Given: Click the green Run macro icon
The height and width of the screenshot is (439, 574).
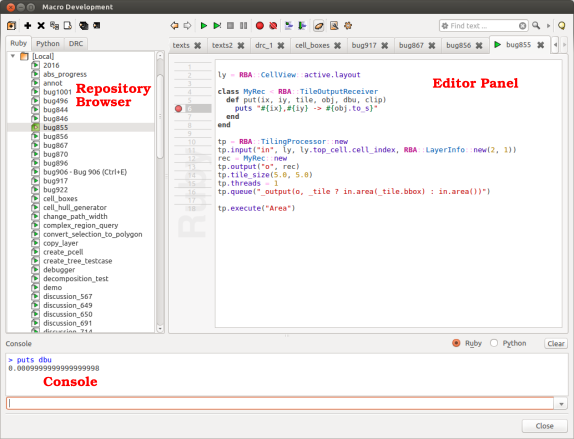Looking at the screenshot, I should click(x=204, y=26).
